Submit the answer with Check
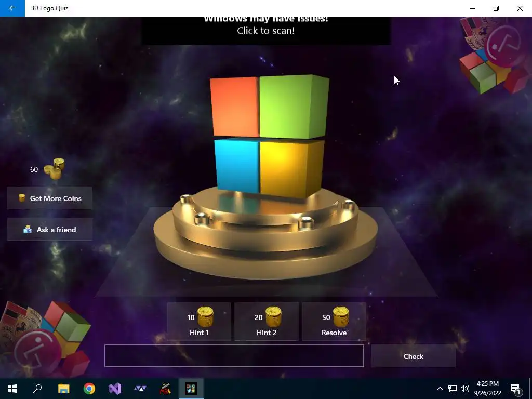This screenshot has height=399, width=532. coord(413,356)
